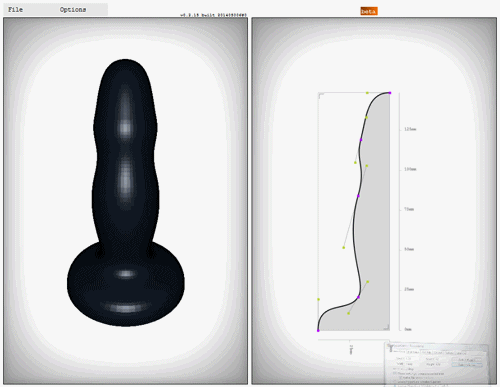This screenshot has width=500, height=387.
Task: Grab the green handle on the top edge of the profile
Action: [x=367, y=93]
